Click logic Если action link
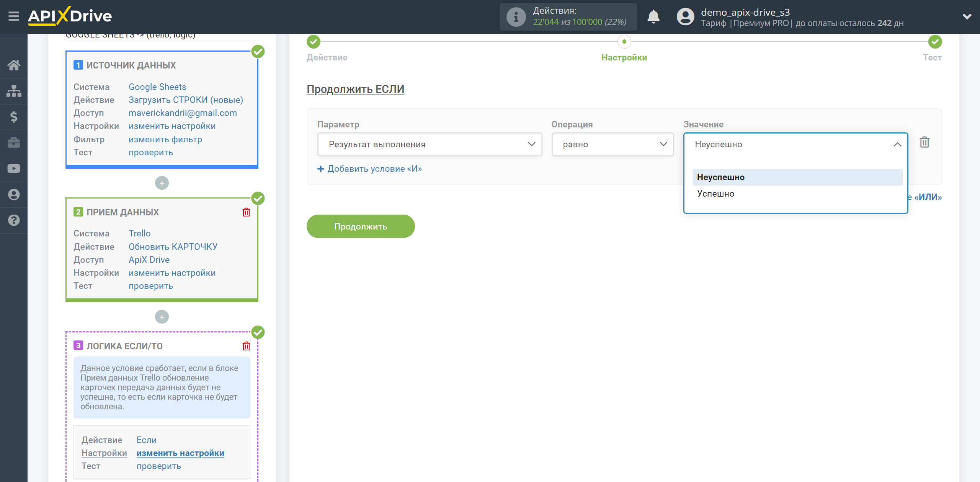 pos(146,440)
